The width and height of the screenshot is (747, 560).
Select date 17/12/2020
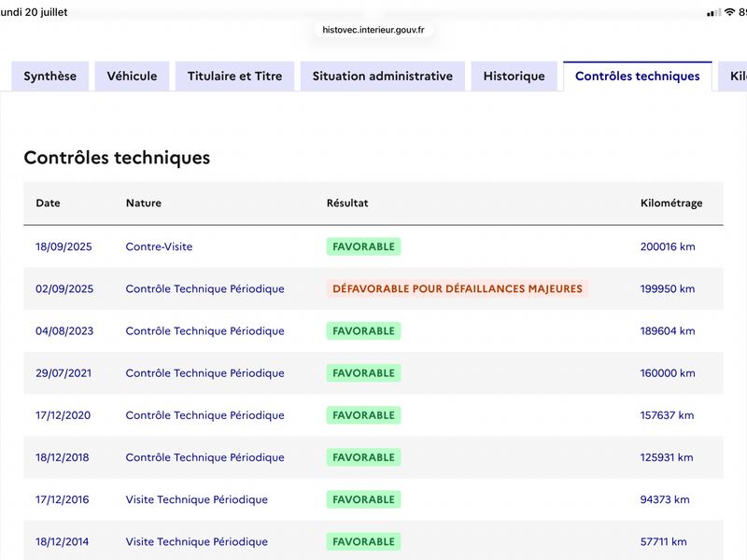(x=63, y=415)
